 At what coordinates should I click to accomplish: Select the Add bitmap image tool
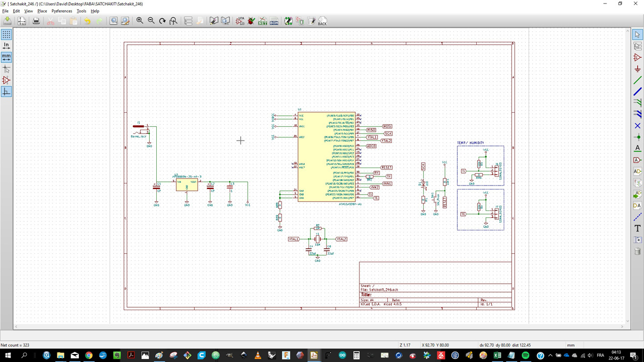pyautogui.click(x=638, y=240)
